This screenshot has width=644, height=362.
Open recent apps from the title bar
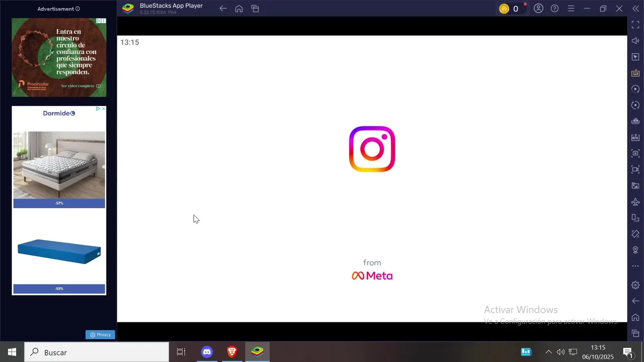pos(255,9)
